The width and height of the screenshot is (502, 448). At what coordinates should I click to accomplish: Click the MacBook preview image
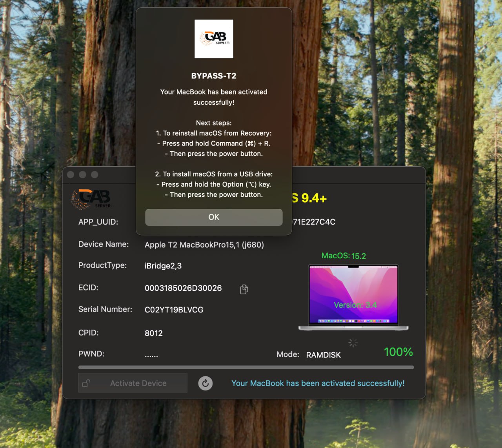point(353,297)
